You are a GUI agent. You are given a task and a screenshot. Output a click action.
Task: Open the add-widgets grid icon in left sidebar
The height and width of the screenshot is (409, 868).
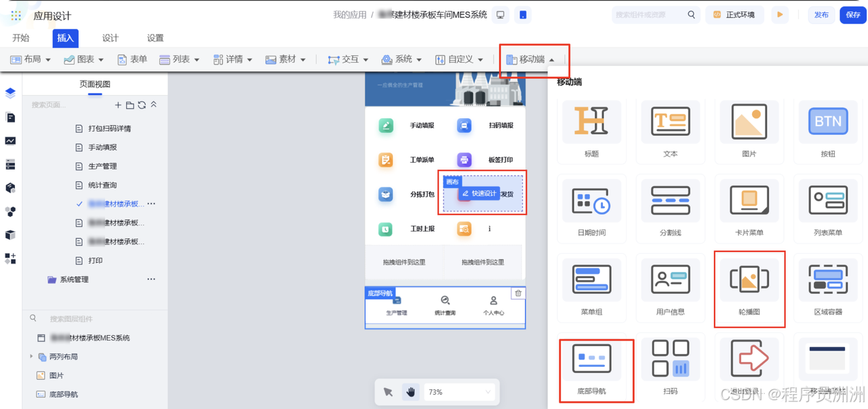click(x=10, y=258)
